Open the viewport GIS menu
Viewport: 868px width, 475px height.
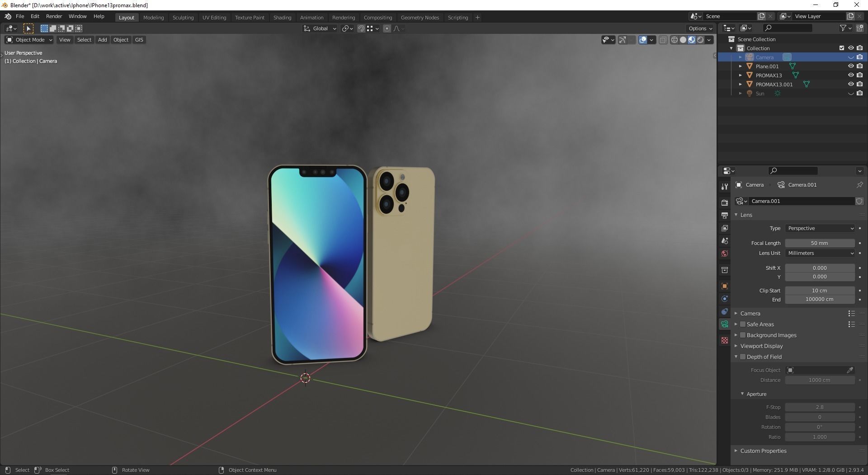pos(139,40)
